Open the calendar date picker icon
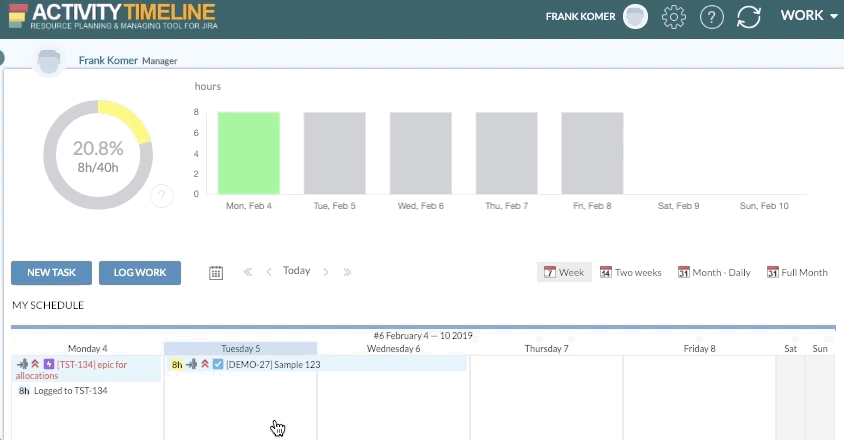Image resolution: width=844 pixels, height=440 pixels. [x=216, y=272]
